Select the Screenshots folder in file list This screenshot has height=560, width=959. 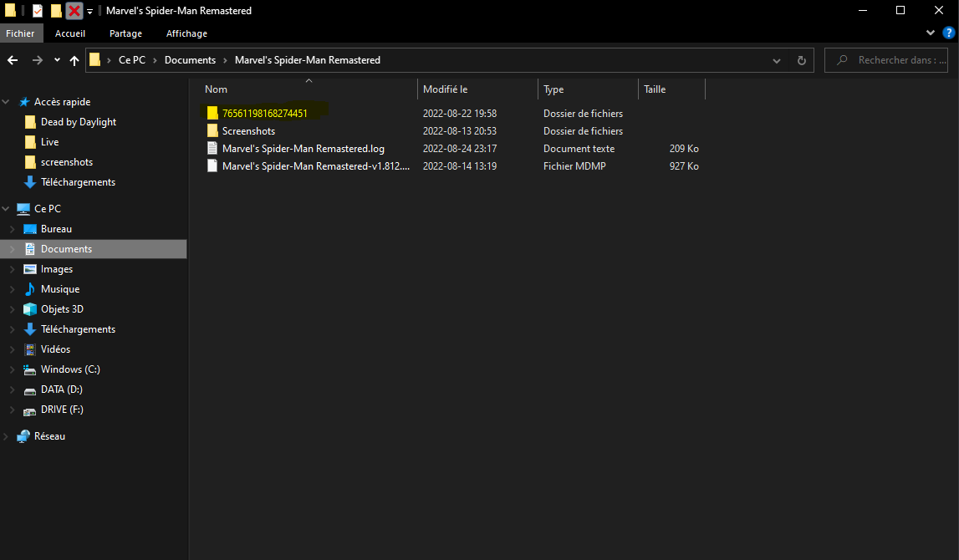coord(248,131)
